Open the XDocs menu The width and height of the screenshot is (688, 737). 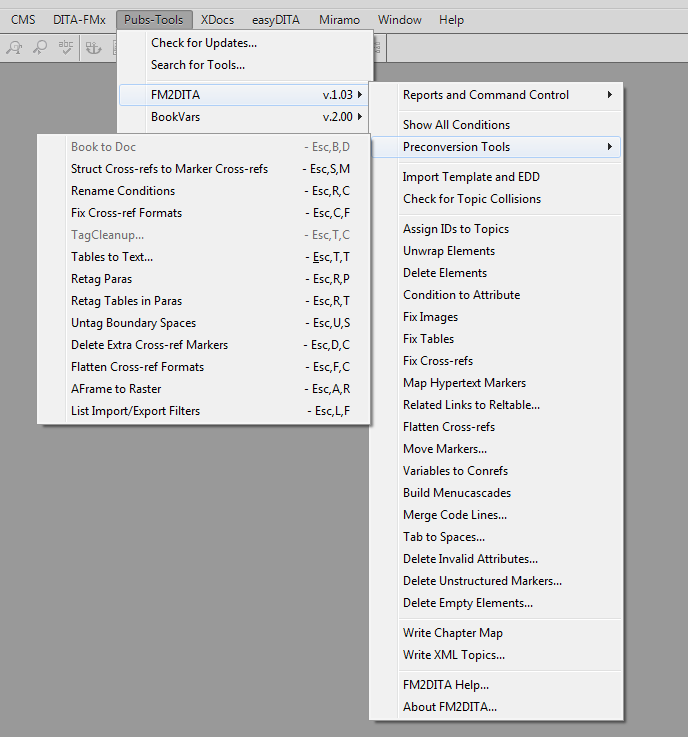[217, 20]
